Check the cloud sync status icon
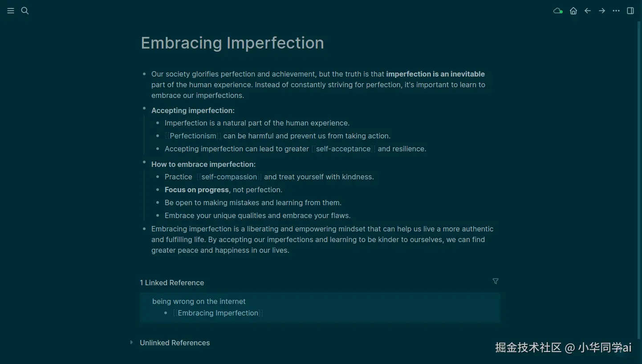 (x=557, y=11)
